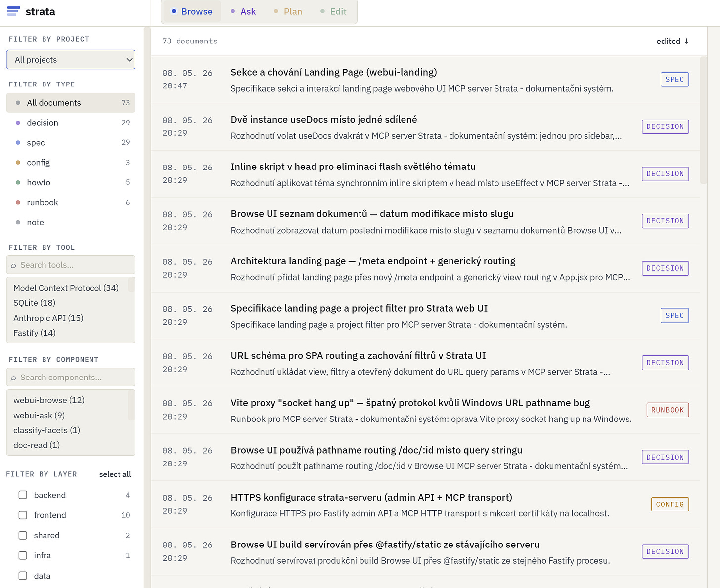720x588 pixels.
Task: Click CONFIG badge on HTTPS konfigurace row
Action: (670, 504)
